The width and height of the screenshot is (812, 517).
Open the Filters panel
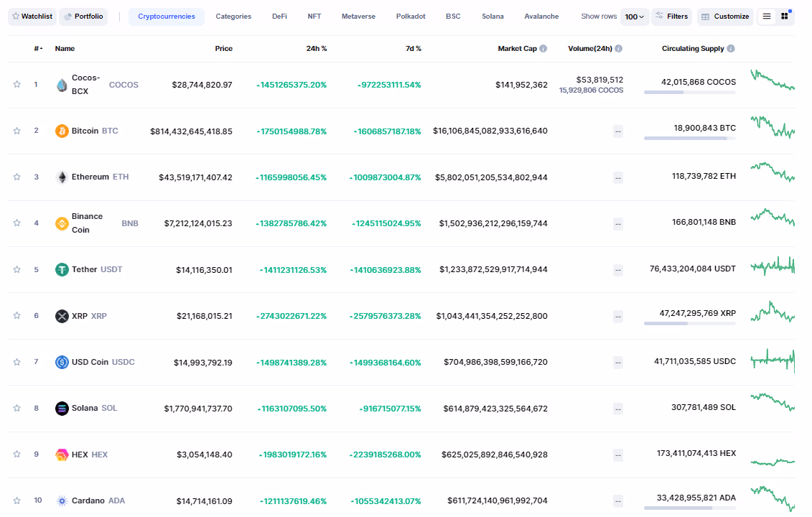(x=672, y=17)
